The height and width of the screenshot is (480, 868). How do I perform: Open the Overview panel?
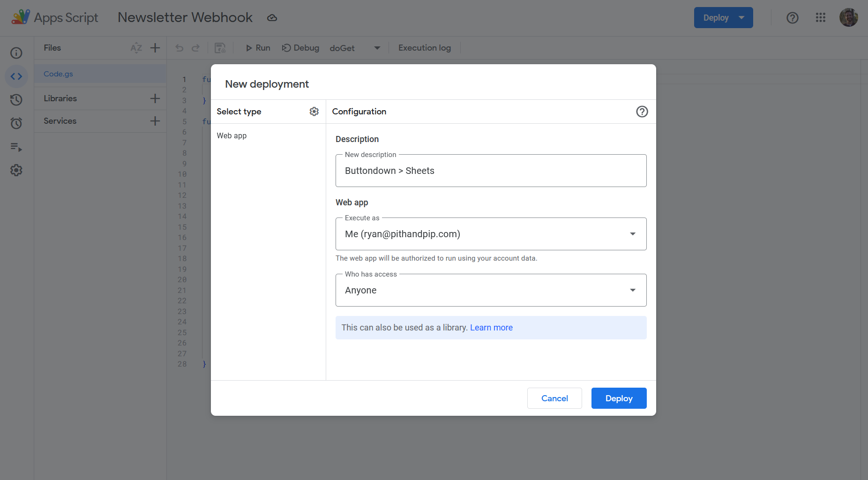point(16,53)
